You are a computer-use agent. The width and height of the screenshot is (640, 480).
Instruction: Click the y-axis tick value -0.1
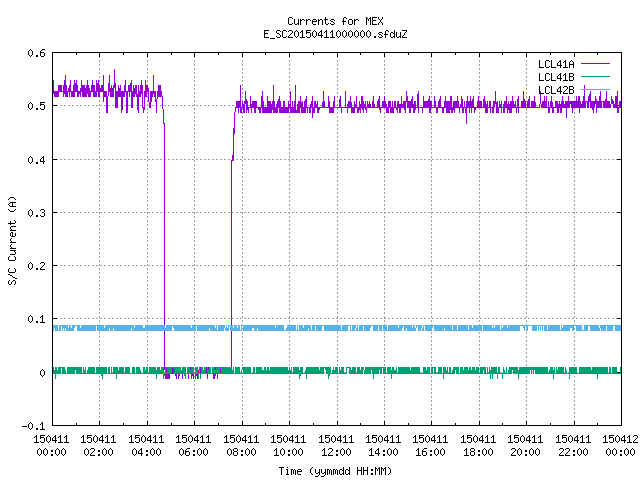pyautogui.click(x=33, y=426)
